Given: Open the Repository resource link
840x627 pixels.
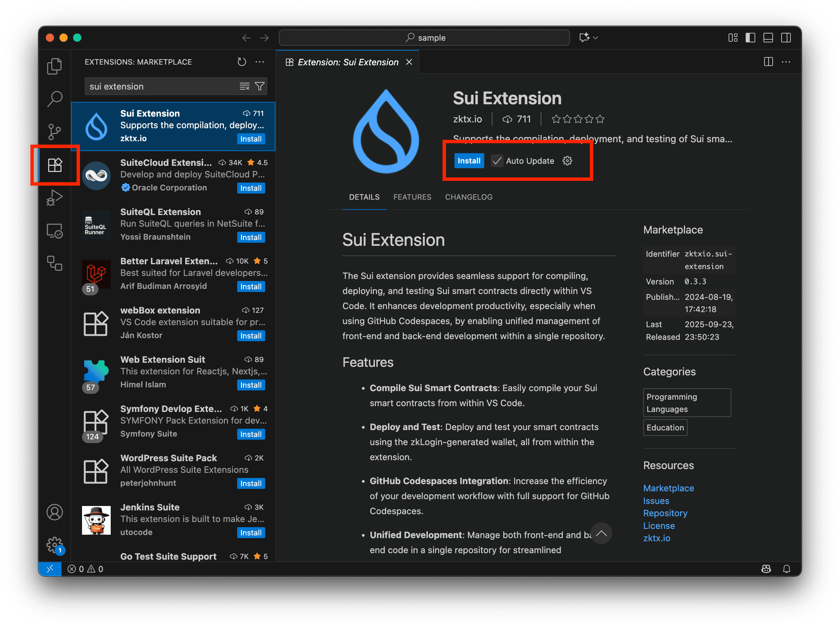Looking at the screenshot, I should tap(665, 513).
